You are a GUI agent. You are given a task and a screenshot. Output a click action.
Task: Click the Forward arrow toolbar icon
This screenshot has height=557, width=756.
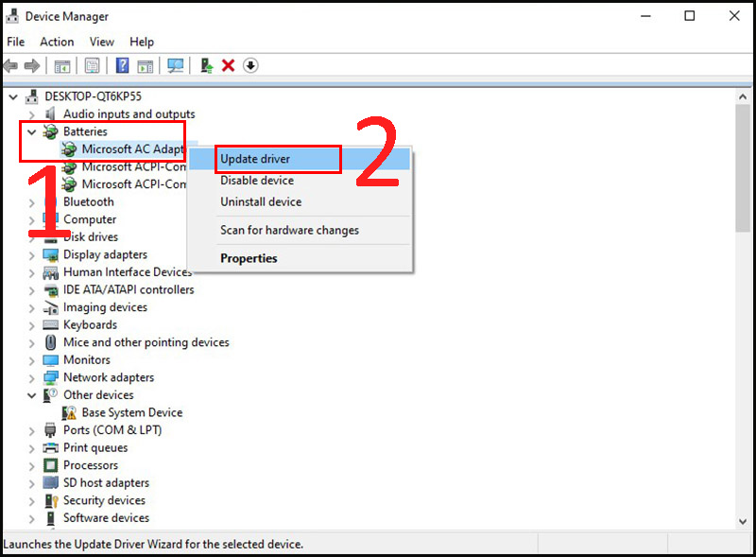(x=32, y=65)
